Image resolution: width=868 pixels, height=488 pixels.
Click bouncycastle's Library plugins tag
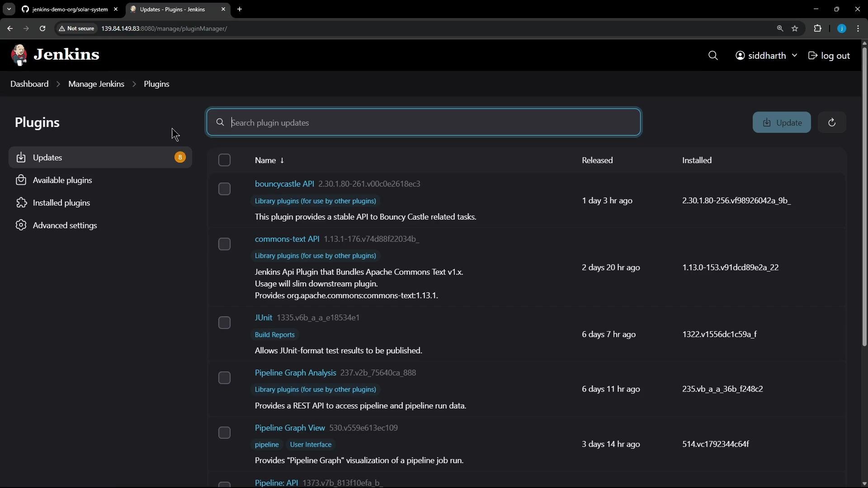pyautogui.click(x=315, y=201)
